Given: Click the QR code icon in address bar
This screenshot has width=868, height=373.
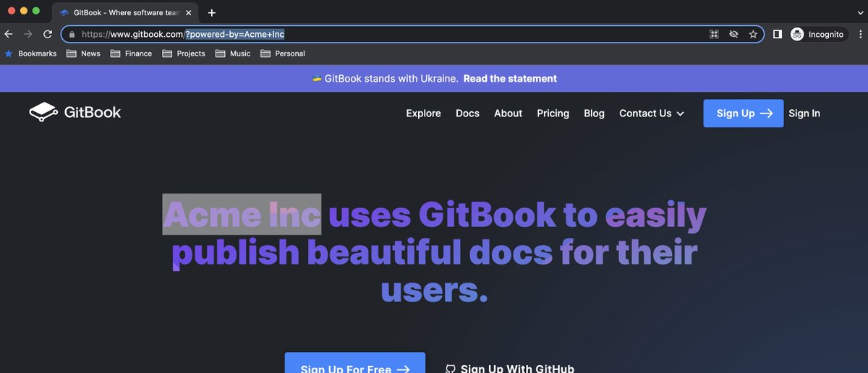Looking at the screenshot, I should tap(714, 34).
